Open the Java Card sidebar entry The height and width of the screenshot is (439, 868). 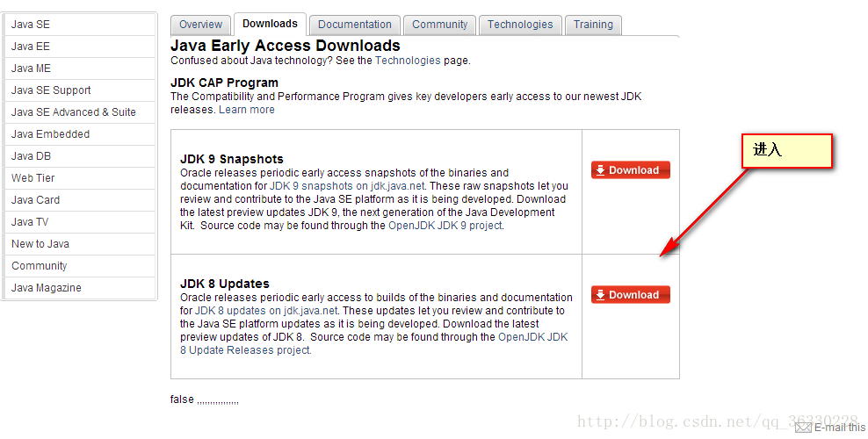point(79,200)
